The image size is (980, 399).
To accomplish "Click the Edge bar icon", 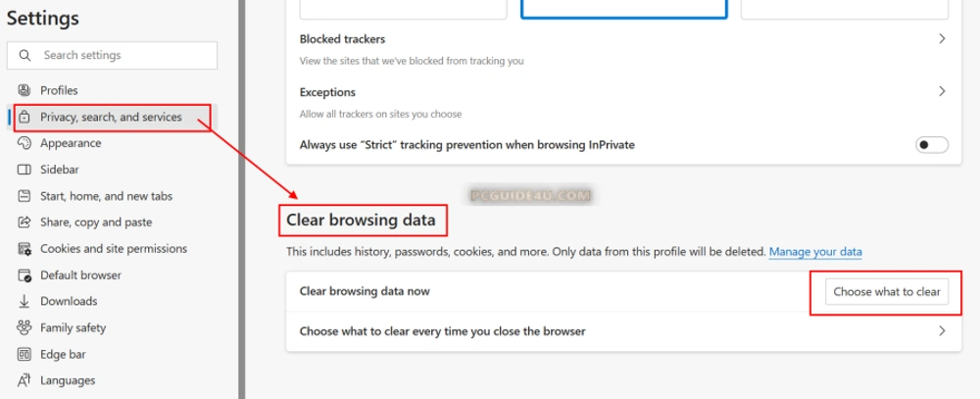I will click(24, 354).
